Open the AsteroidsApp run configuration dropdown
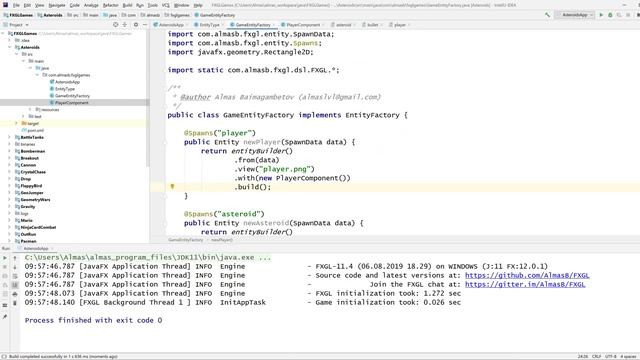Viewport: 640px width, 360px height. 574,15
